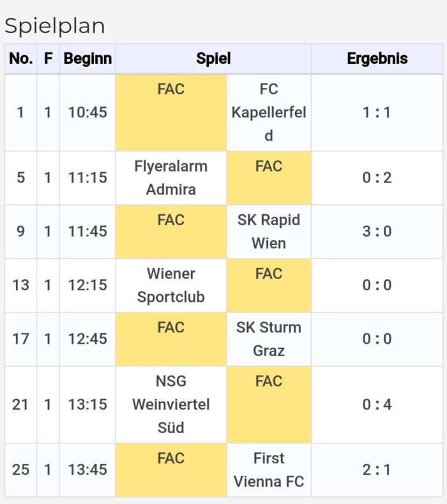This screenshot has height=504, width=447.
Task: Click the Beginn column header
Action: click(87, 59)
